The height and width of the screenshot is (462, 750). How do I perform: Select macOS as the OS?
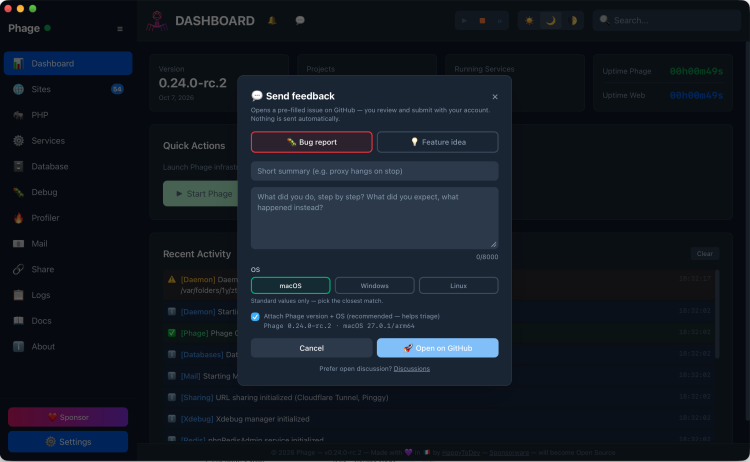290,286
